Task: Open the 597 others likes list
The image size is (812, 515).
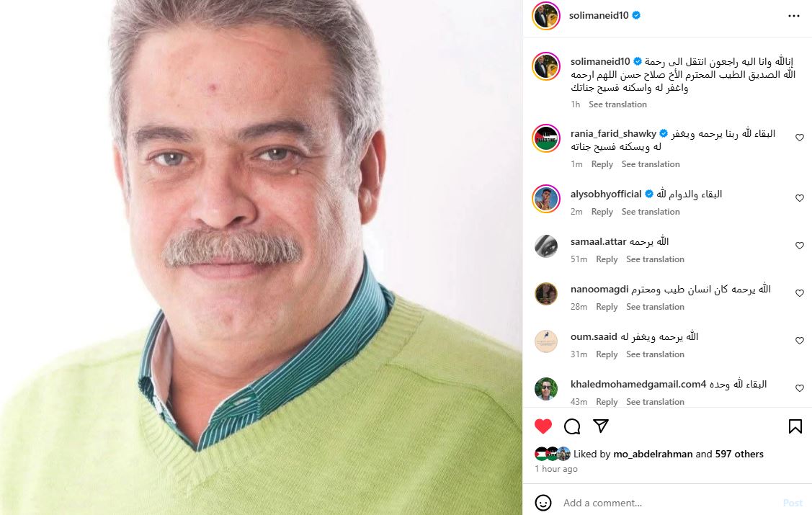Action: (739, 454)
